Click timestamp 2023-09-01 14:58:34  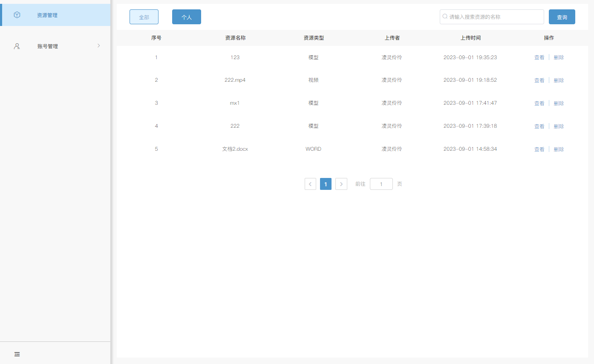[470, 149]
